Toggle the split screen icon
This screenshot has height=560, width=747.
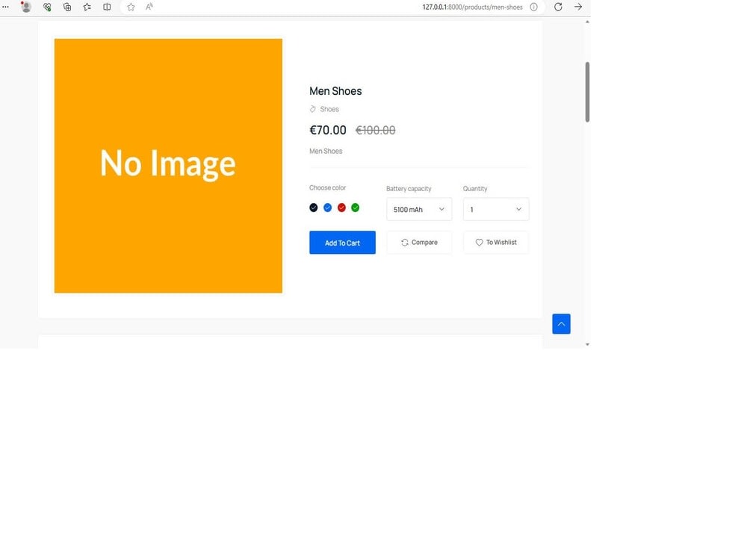pos(107,7)
